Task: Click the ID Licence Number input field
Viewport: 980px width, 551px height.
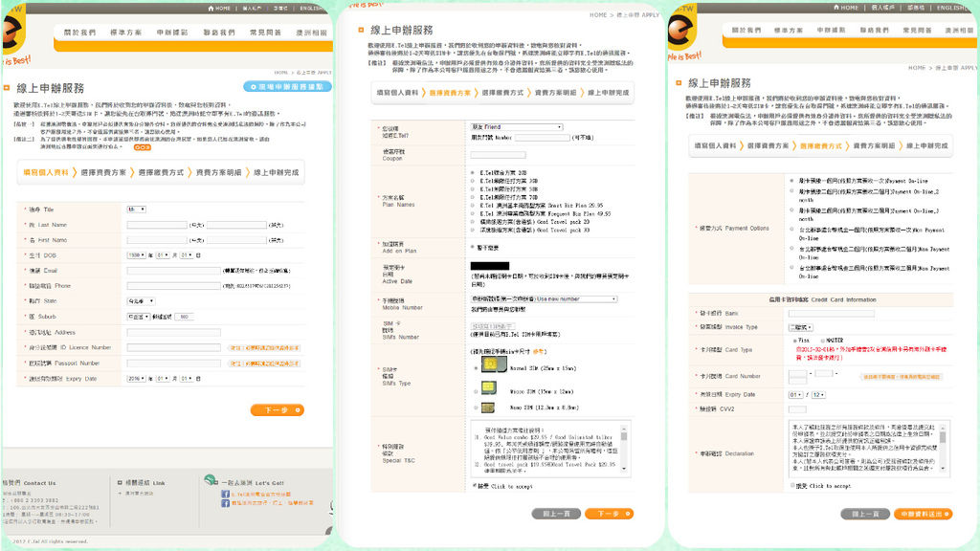Action: (x=174, y=347)
